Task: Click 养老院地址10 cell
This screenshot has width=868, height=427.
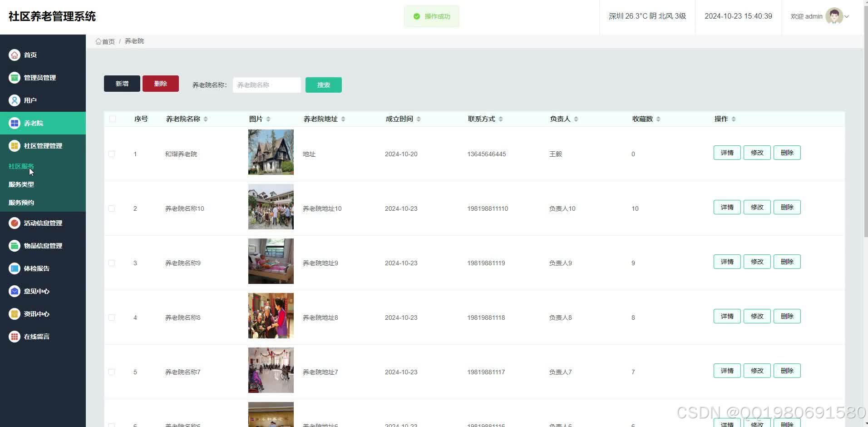Action: tap(322, 209)
